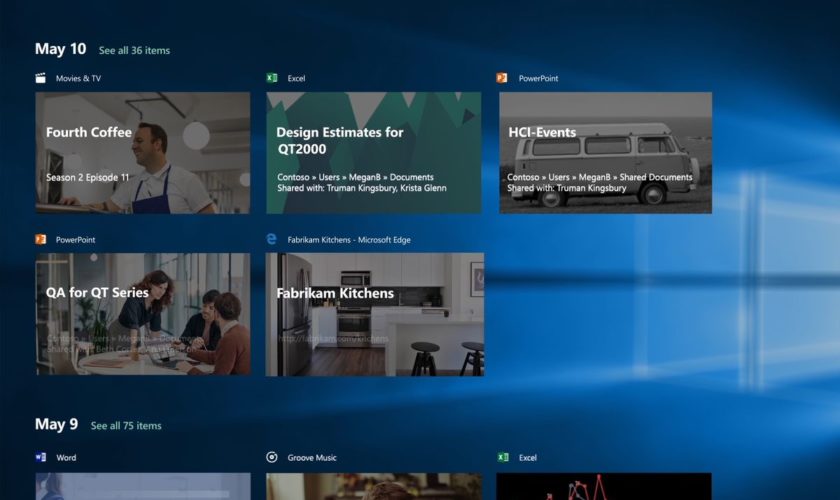
Task: Select the Excel chart card under May 9
Action: pyautogui.click(x=605, y=486)
